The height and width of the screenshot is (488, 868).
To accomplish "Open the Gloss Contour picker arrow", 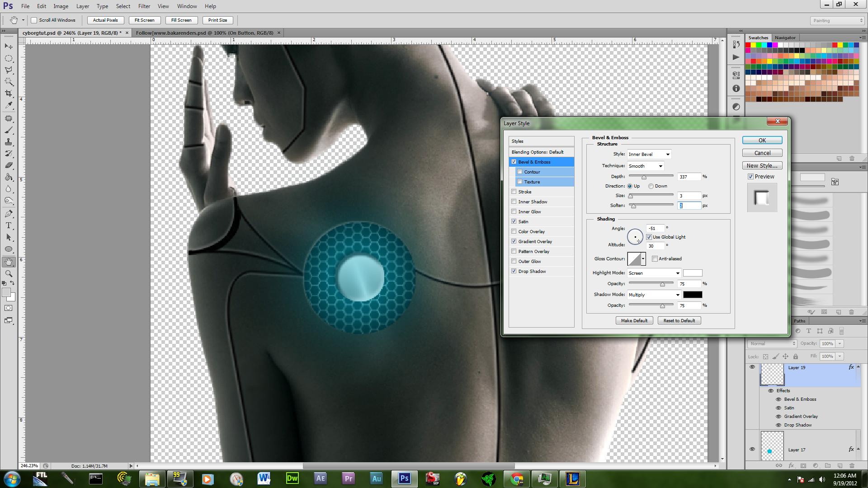I will [643, 259].
